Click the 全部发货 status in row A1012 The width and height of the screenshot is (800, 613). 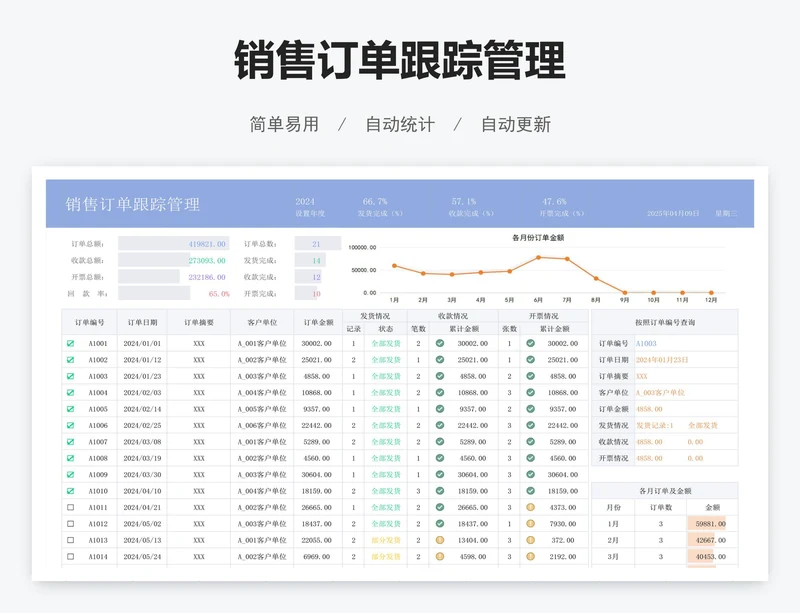386,524
